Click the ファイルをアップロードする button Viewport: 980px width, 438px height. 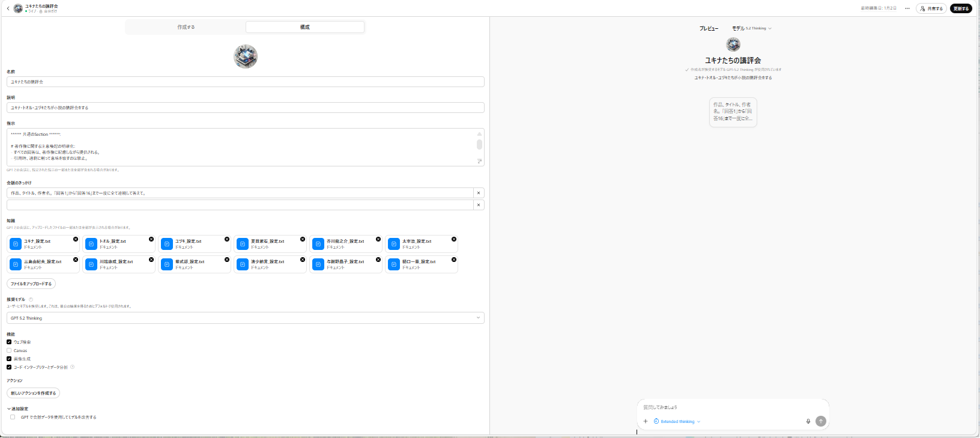point(31,284)
